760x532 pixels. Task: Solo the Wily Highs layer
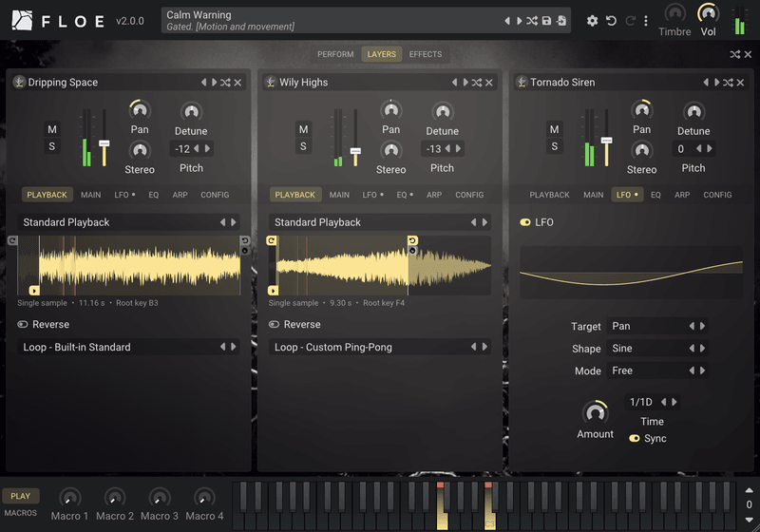pyautogui.click(x=303, y=146)
